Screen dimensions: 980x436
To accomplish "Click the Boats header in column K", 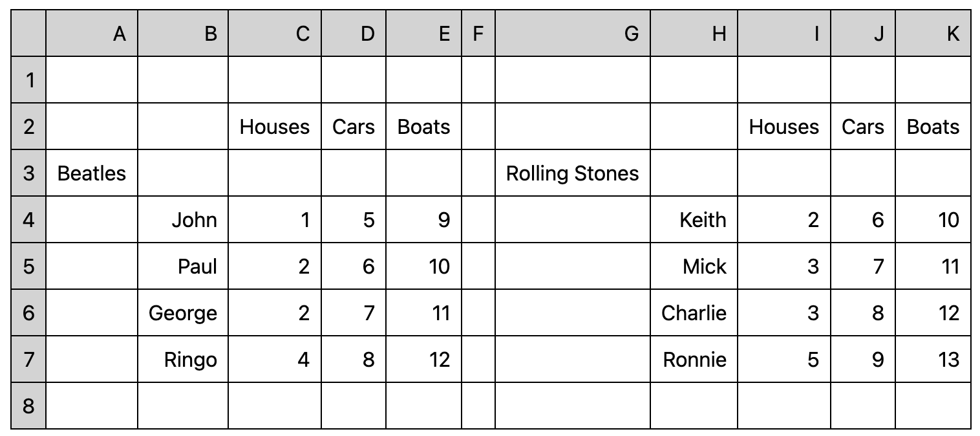I will 933,126.
